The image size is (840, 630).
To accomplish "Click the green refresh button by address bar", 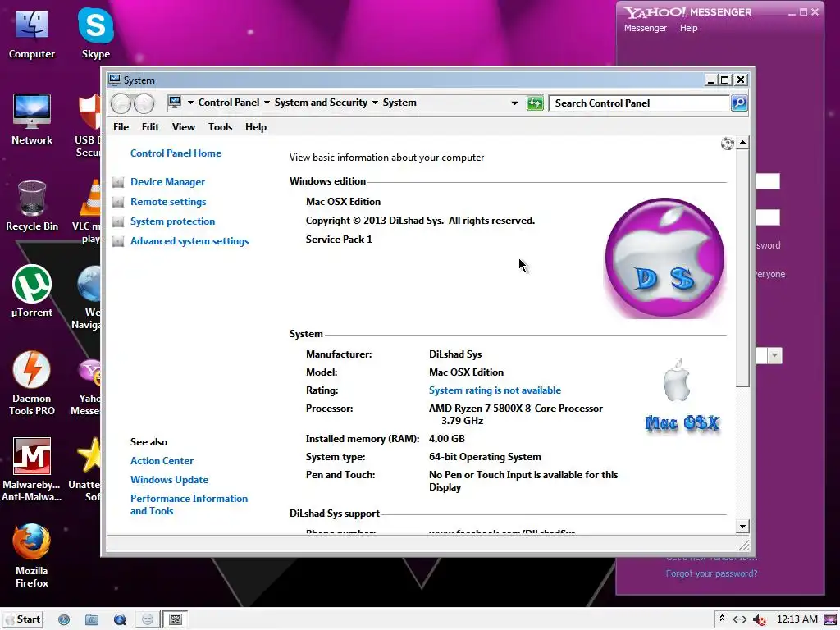I will [x=535, y=103].
